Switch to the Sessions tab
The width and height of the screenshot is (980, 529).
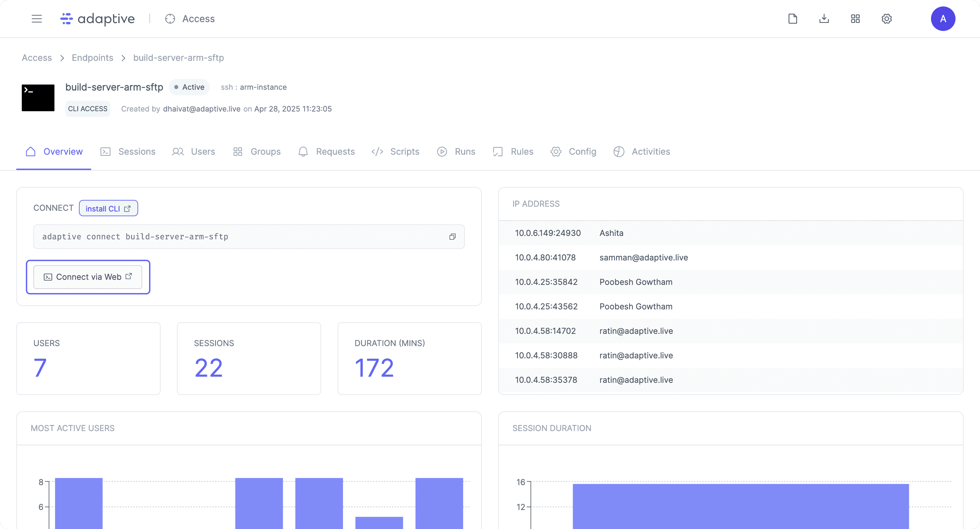[128, 152]
